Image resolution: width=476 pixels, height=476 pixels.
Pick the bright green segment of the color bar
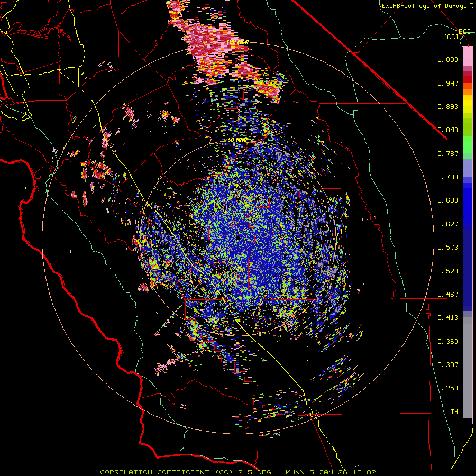coord(467,144)
